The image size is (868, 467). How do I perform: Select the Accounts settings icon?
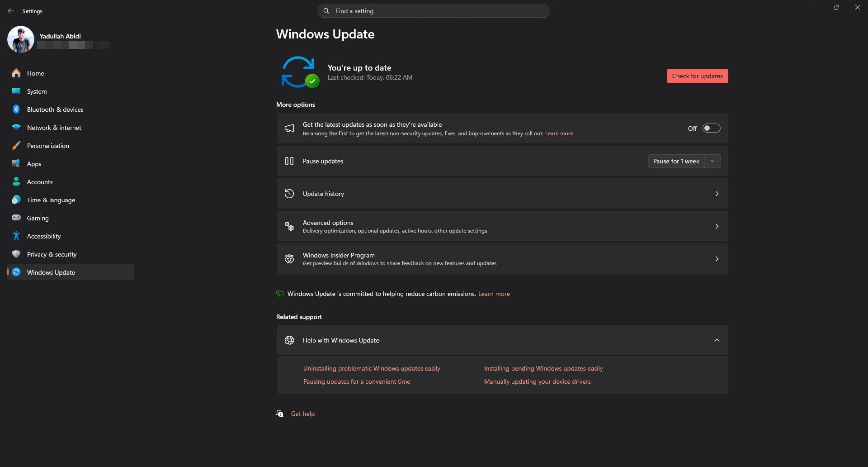click(16, 181)
